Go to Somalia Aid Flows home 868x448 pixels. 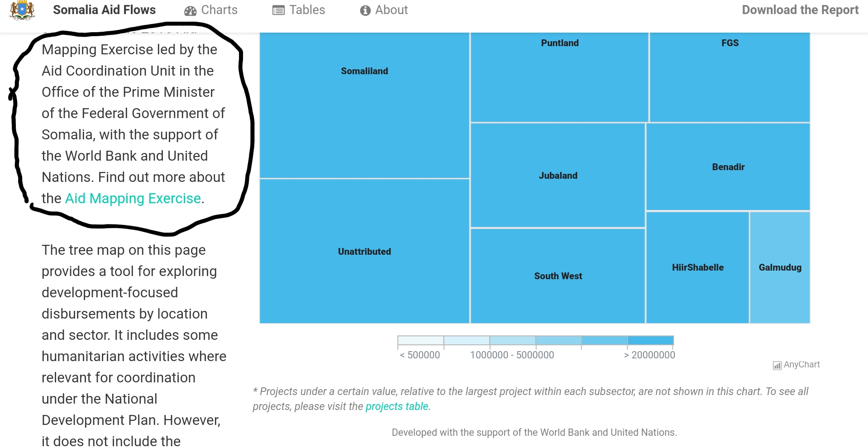[x=104, y=10]
